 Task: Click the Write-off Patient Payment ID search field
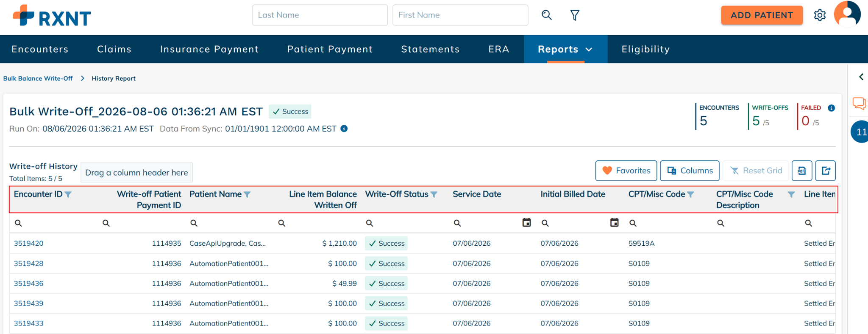[142, 223]
